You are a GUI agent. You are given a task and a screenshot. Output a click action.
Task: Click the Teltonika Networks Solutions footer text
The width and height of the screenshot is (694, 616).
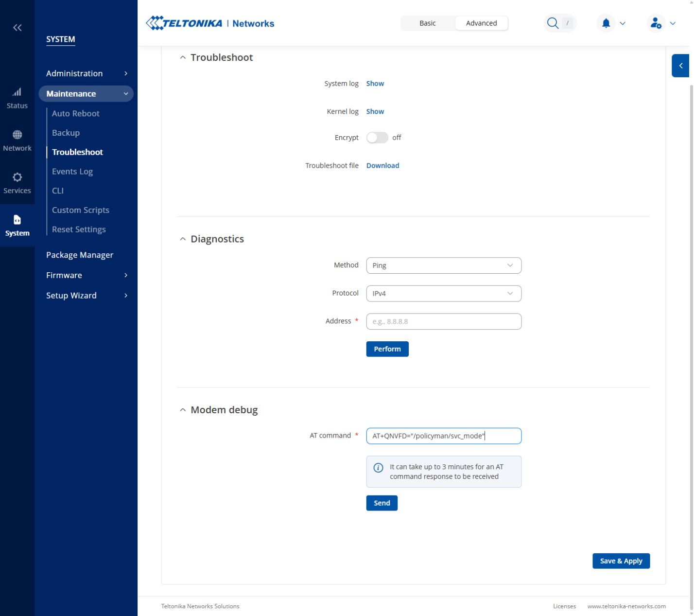tap(200, 606)
